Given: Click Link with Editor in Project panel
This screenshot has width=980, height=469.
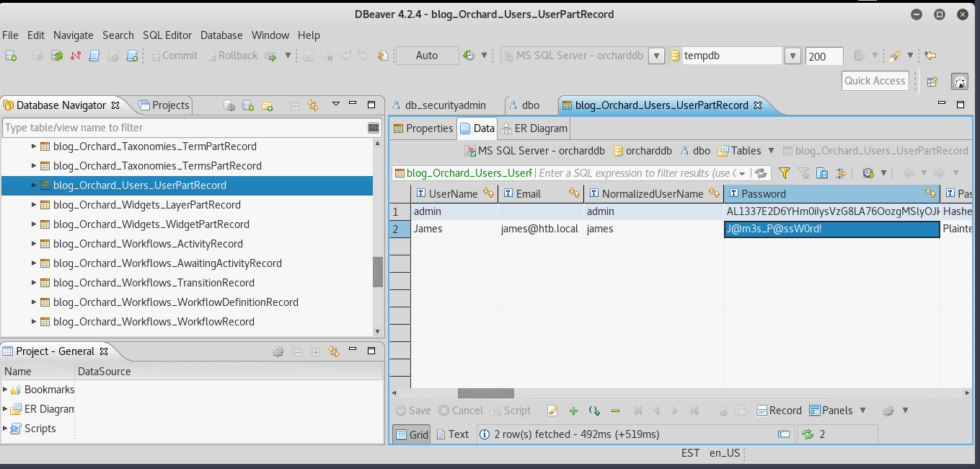Looking at the screenshot, I should click(333, 351).
